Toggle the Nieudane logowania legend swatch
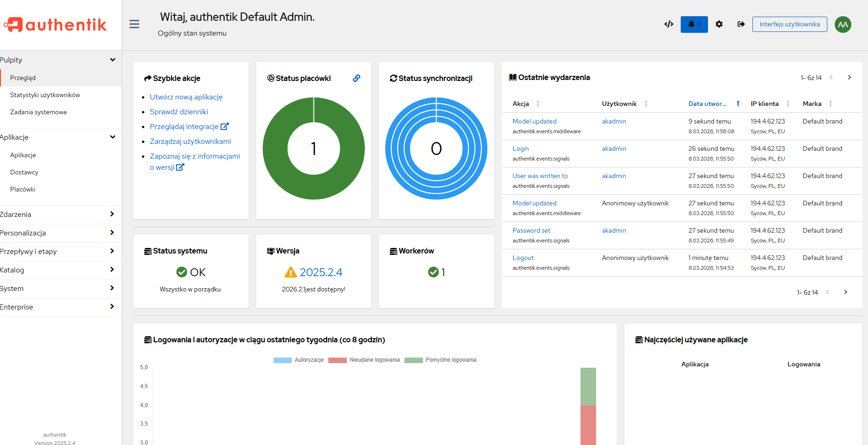This screenshot has height=445, width=868. pyautogui.click(x=338, y=360)
